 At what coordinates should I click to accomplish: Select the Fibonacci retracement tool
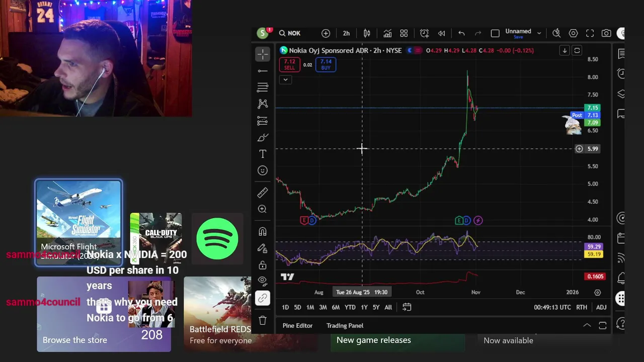(x=263, y=87)
